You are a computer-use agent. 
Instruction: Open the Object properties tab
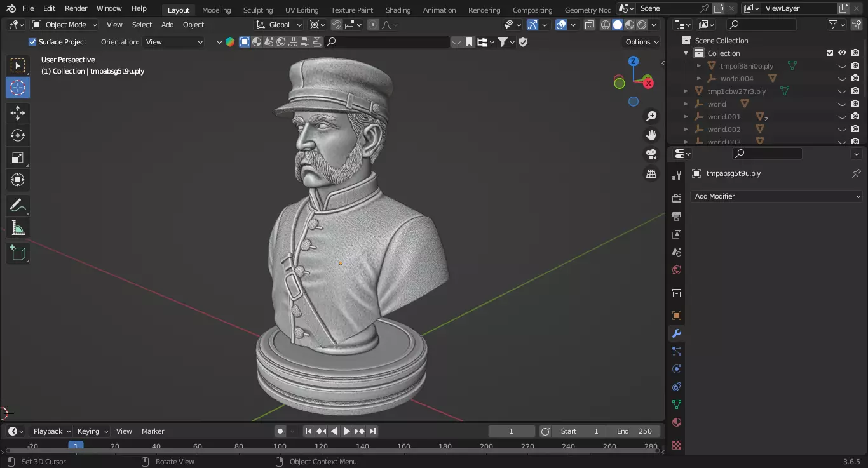[x=677, y=316]
